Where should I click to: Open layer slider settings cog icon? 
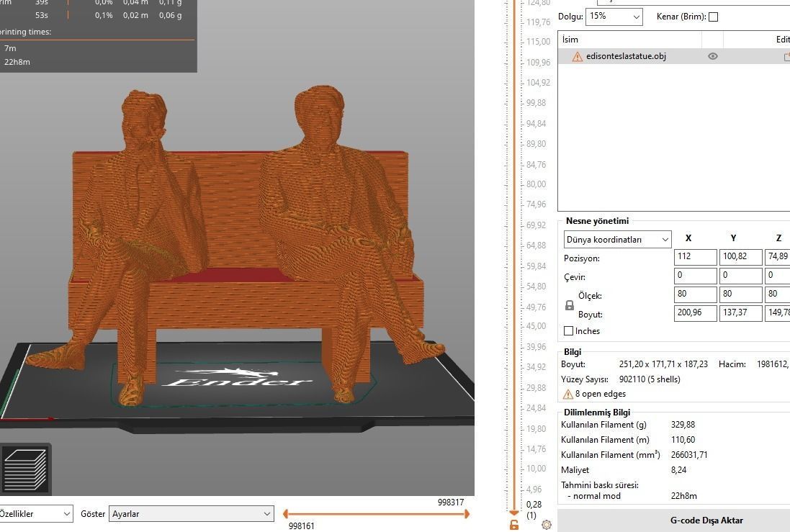coord(546,525)
